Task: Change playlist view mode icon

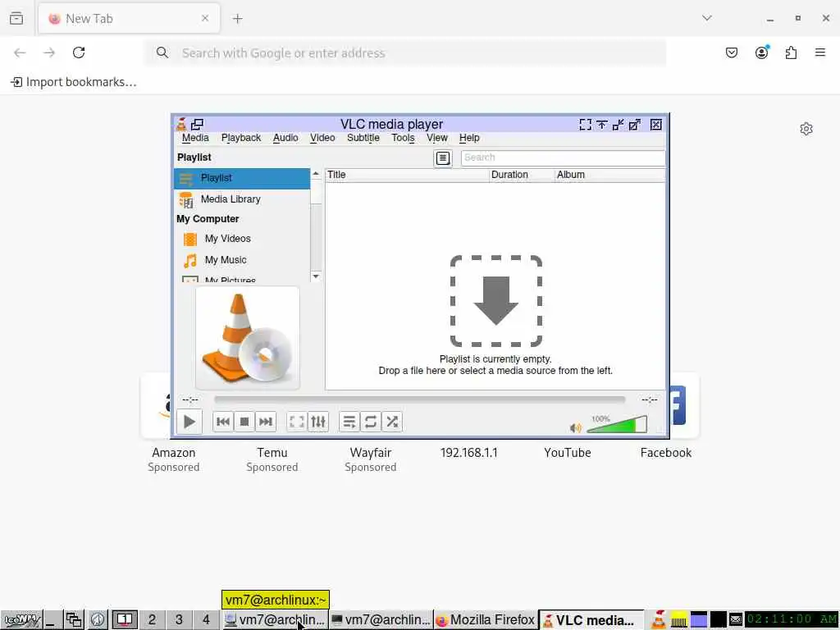Action: (442, 158)
